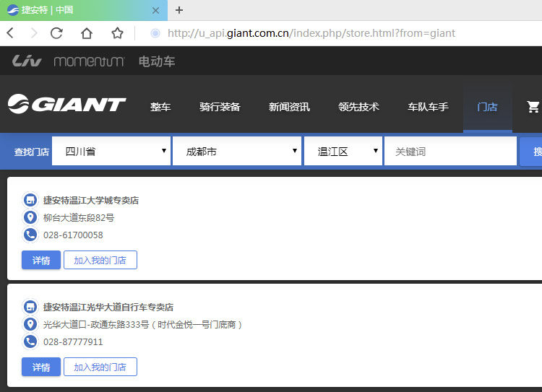
Task: Select the 捷安特 | 中国 browser tab
Action: 84,10
